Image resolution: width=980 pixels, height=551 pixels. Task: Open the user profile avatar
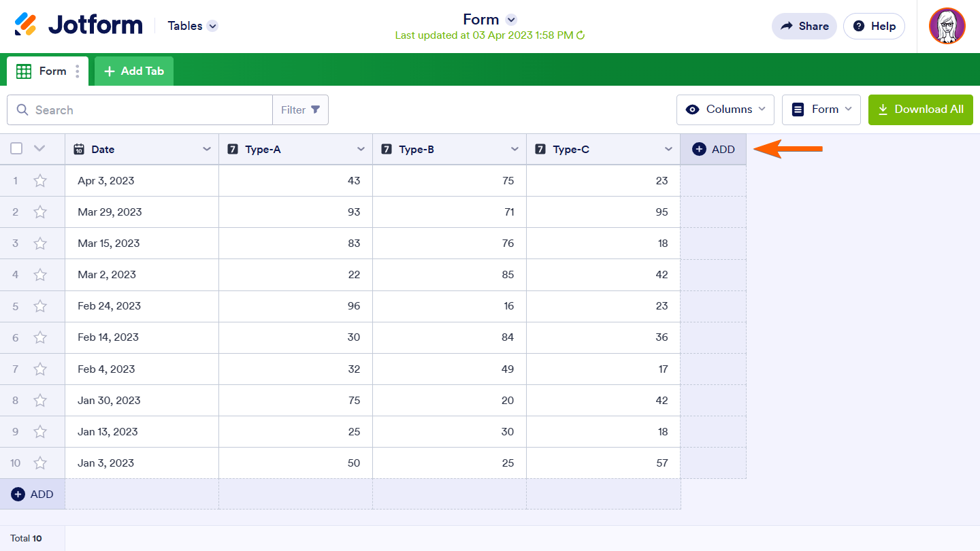(947, 27)
